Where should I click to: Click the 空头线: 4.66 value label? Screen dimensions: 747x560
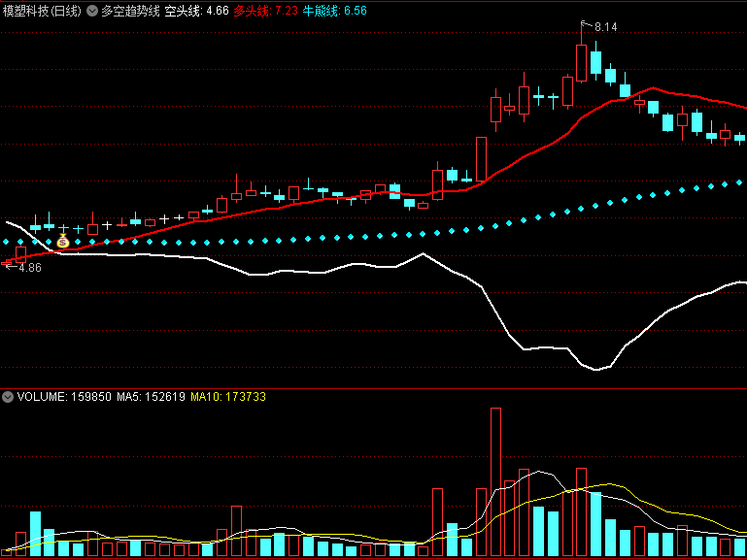pyautogui.click(x=197, y=11)
